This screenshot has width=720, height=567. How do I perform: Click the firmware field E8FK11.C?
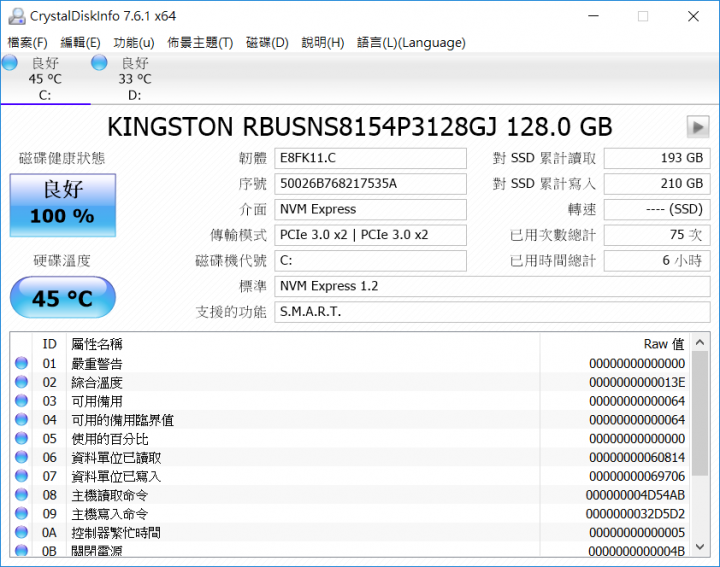point(371,158)
